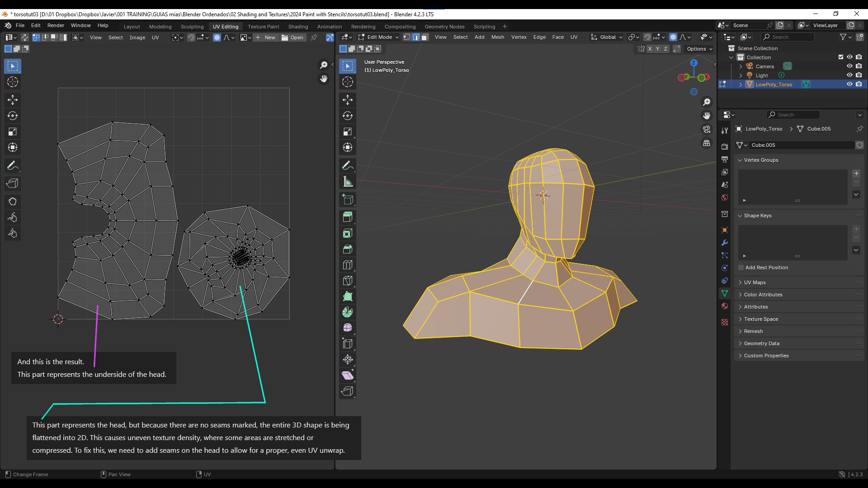Hide LowPoly_Torso in viewport
This screenshot has height=488, width=868.
[849, 84]
